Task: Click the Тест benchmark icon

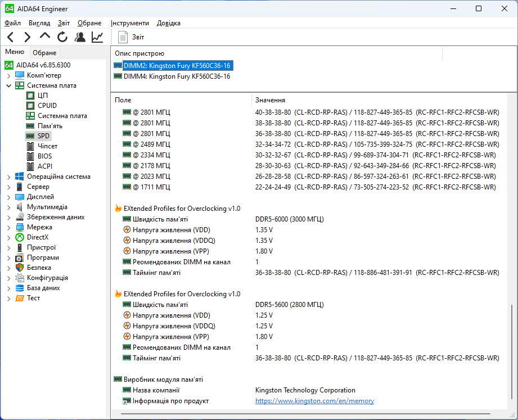Action: pyautogui.click(x=20, y=298)
